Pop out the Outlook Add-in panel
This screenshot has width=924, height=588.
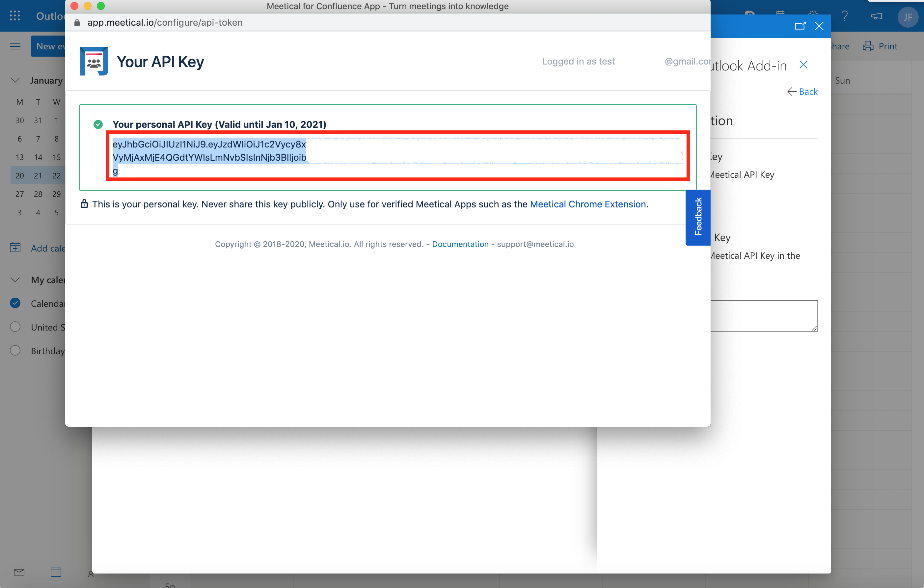801,26
